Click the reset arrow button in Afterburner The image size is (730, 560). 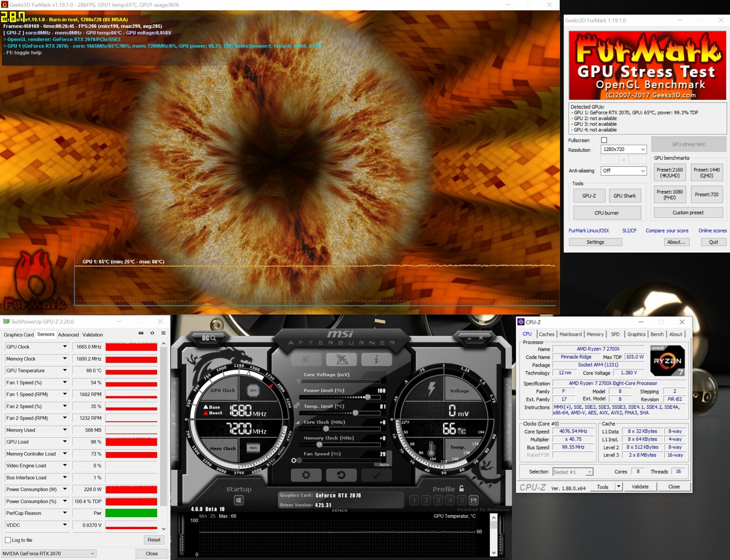point(341,475)
